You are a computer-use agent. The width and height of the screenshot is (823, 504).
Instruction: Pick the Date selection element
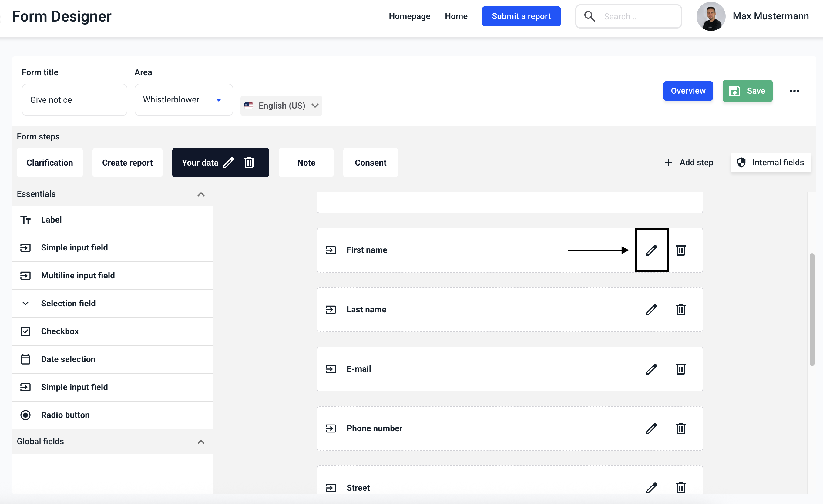click(x=68, y=359)
